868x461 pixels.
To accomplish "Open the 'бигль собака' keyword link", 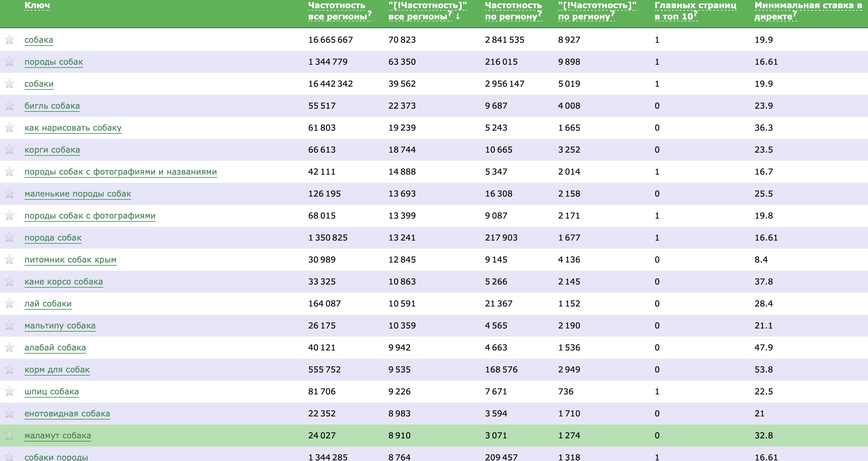I will pyautogui.click(x=52, y=106).
